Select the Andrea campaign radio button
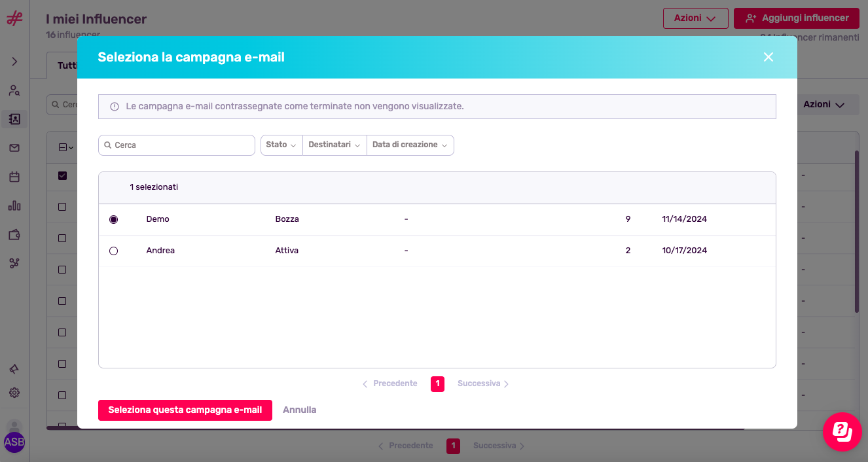 point(114,251)
